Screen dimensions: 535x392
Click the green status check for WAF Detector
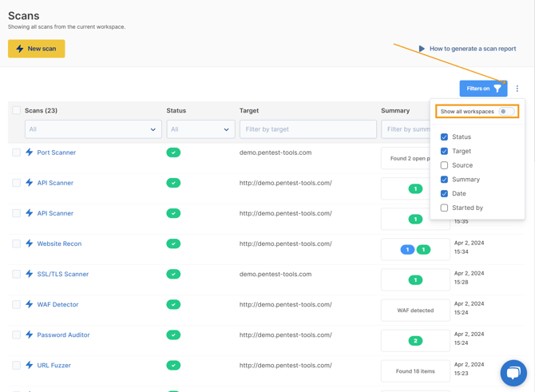173,304
